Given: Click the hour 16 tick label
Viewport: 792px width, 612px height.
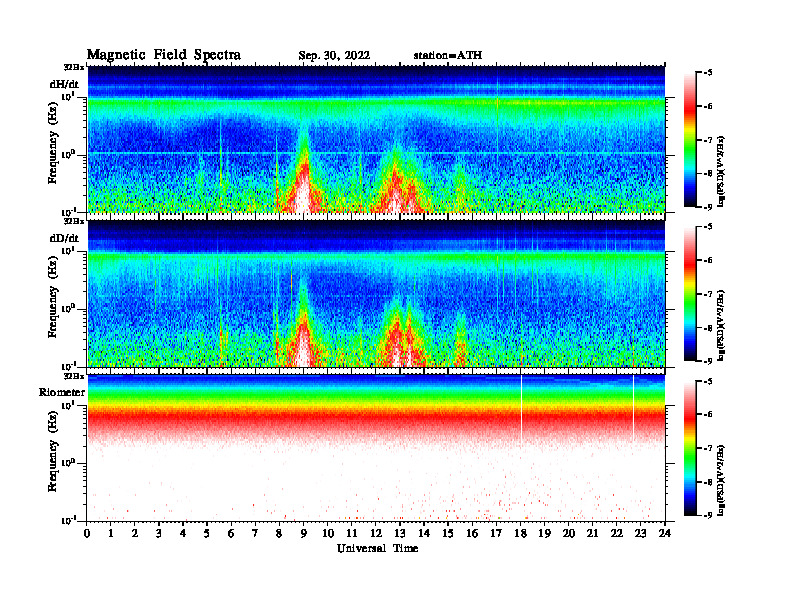Looking at the screenshot, I should coord(472,534).
